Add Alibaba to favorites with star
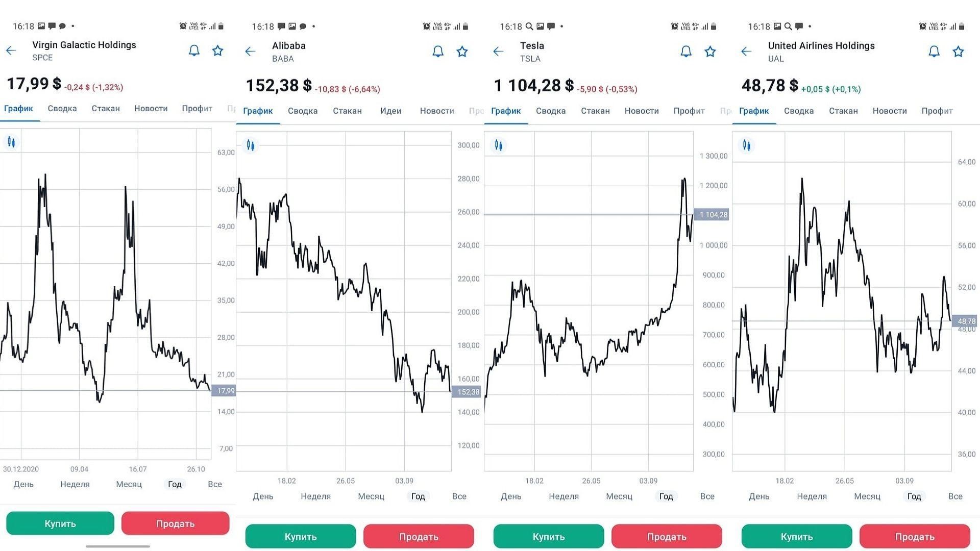Image resolution: width=980 pixels, height=551 pixels. click(462, 52)
